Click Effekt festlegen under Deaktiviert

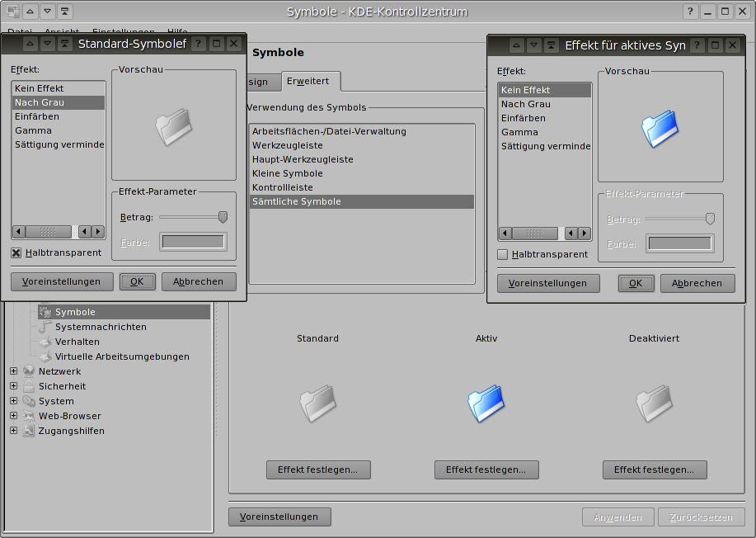click(x=655, y=470)
